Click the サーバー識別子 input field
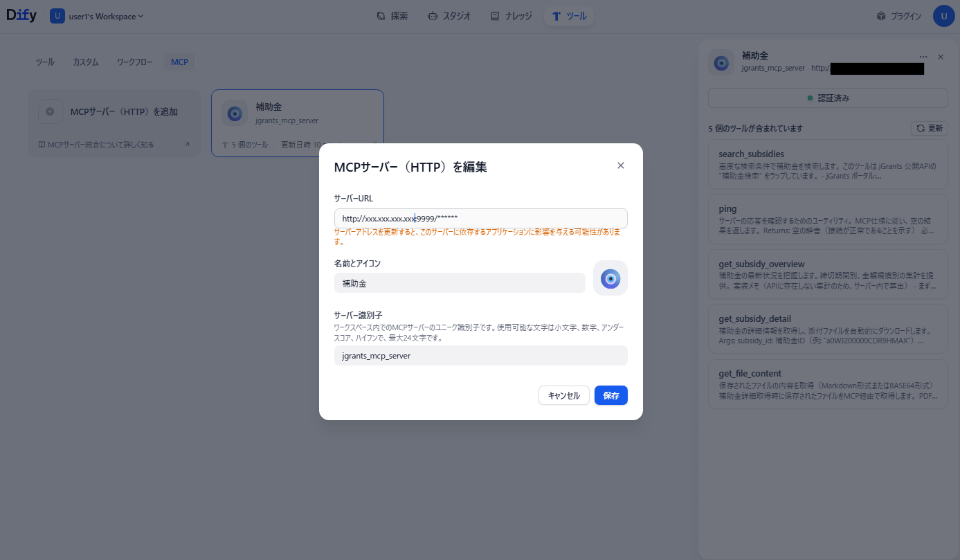Image resolution: width=960 pixels, height=560 pixels. (480, 356)
